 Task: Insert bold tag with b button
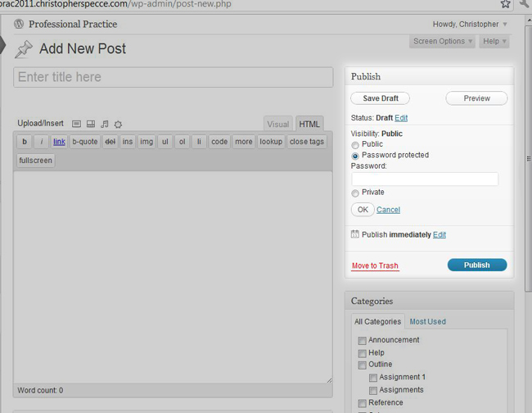25,142
